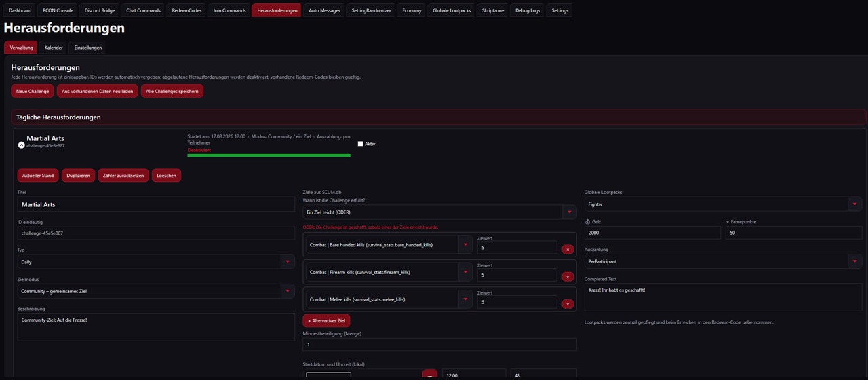The height and width of the screenshot is (380, 868).
Task: Click the Melee kills Zielwert field
Action: click(517, 302)
